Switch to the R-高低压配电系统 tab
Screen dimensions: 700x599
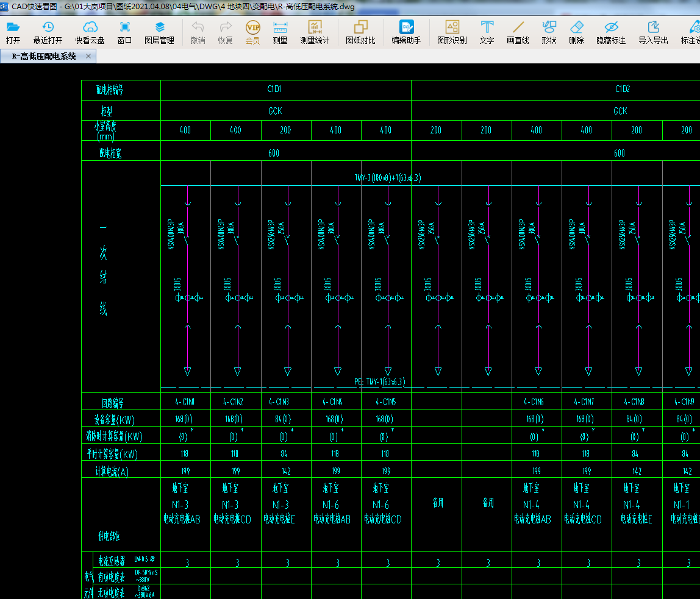click(44, 56)
